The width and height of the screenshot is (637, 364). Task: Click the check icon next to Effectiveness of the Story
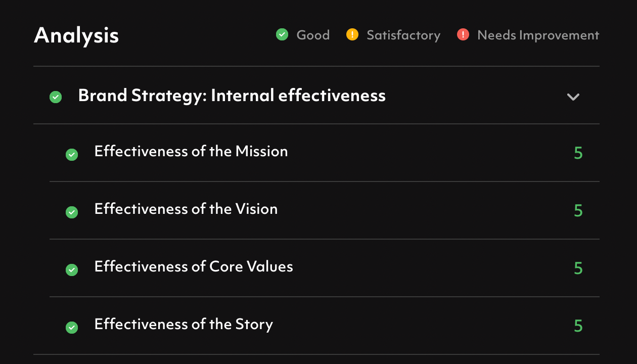72,328
